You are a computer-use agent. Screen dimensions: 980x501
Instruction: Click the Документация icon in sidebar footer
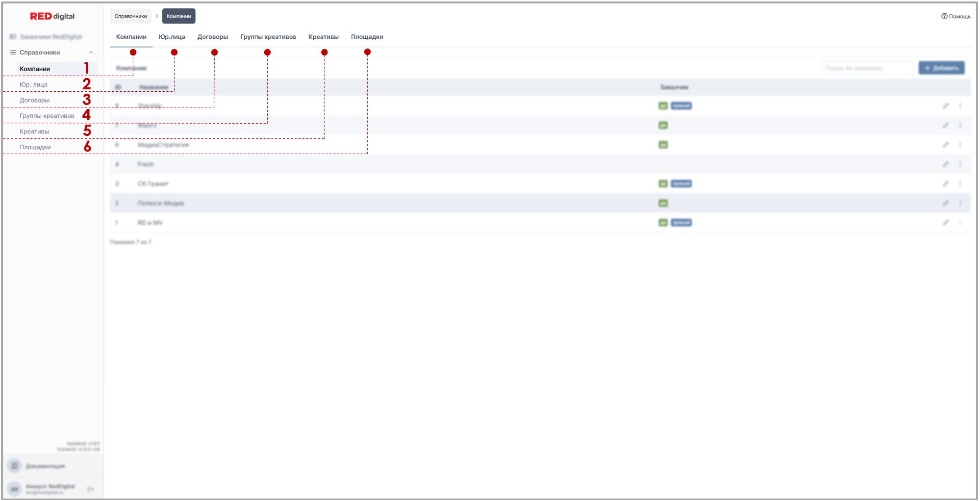15,466
